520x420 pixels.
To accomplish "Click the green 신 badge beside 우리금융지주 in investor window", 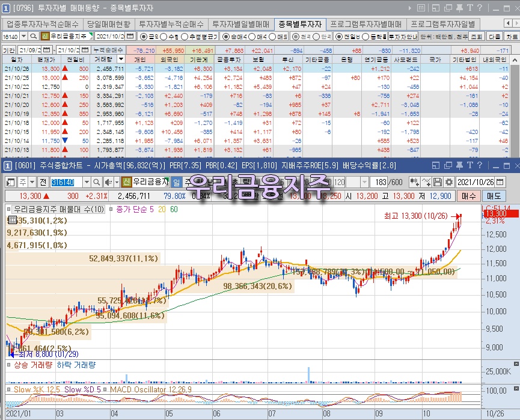I will (x=44, y=36).
